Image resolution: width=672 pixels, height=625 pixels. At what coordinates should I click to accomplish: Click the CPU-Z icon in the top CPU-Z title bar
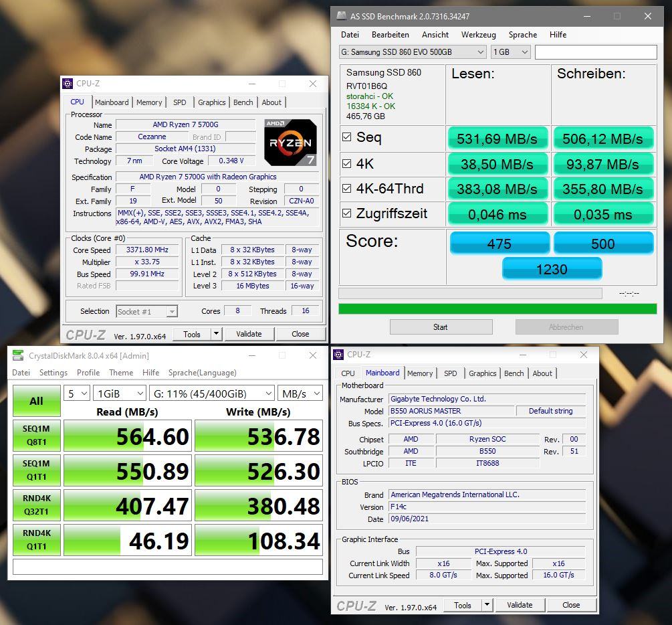tap(68, 84)
